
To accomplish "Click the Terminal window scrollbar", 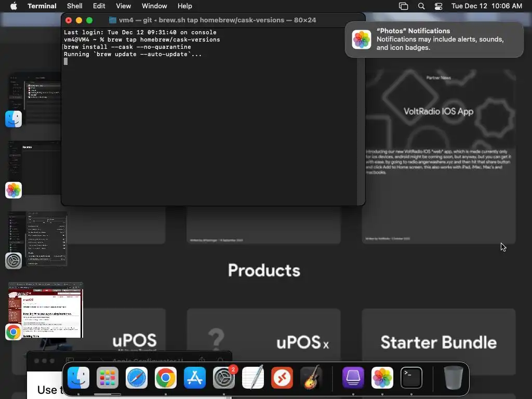I will [x=361, y=116].
